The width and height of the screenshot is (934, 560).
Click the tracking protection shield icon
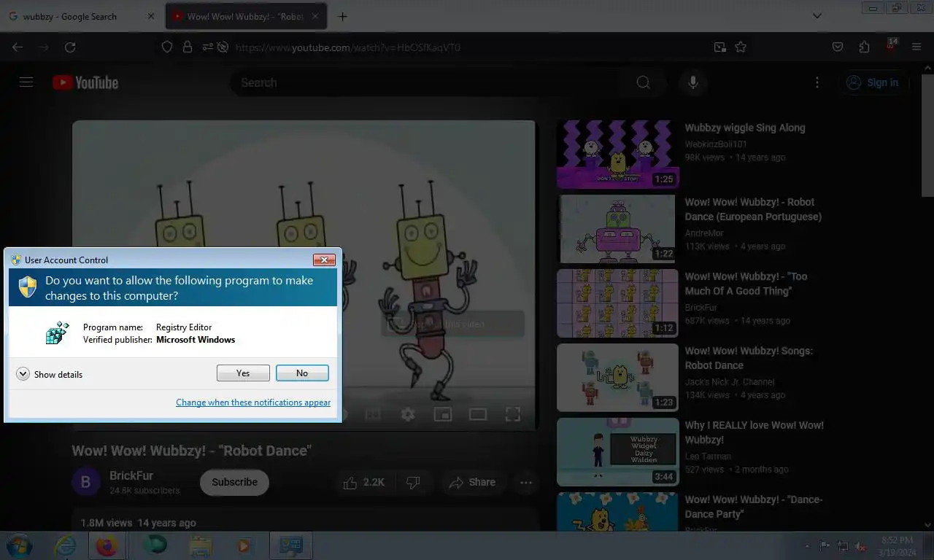[x=167, y=47]
